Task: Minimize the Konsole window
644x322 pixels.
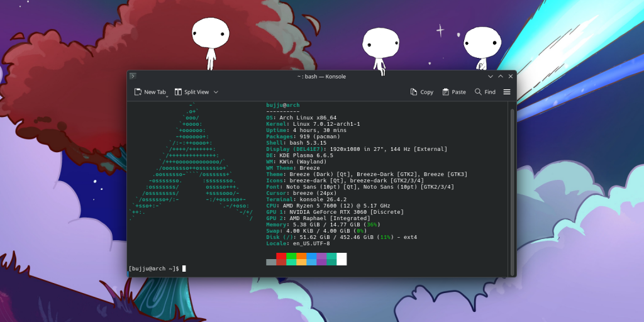Action: (x=491, y=76)
